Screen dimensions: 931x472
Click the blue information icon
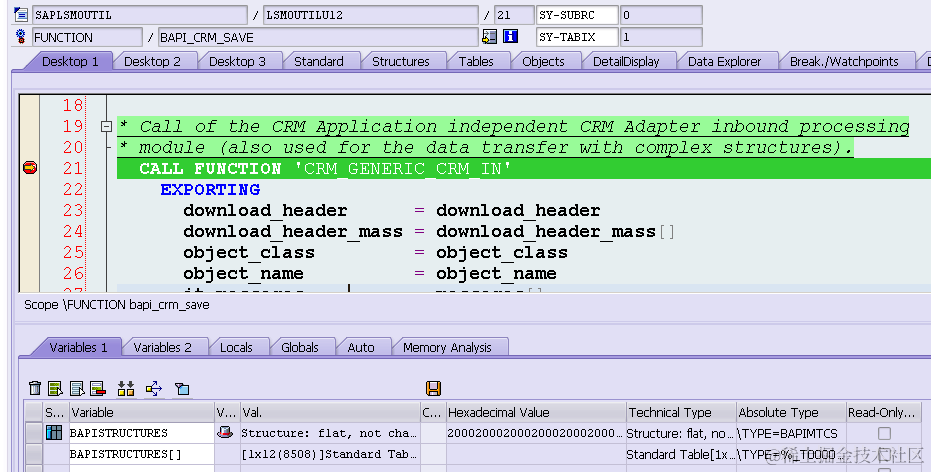tap(511, 37)
